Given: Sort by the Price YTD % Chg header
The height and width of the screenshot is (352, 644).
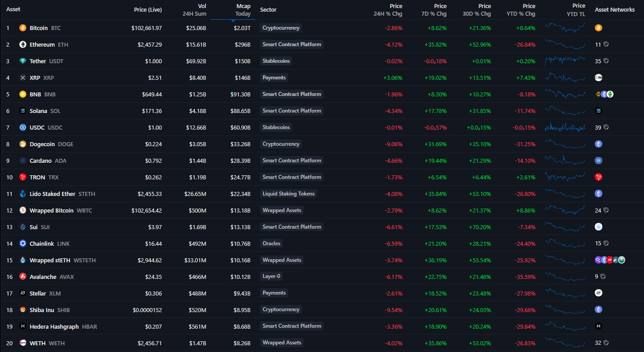Looking at the screenshot, I should [520, 10].
